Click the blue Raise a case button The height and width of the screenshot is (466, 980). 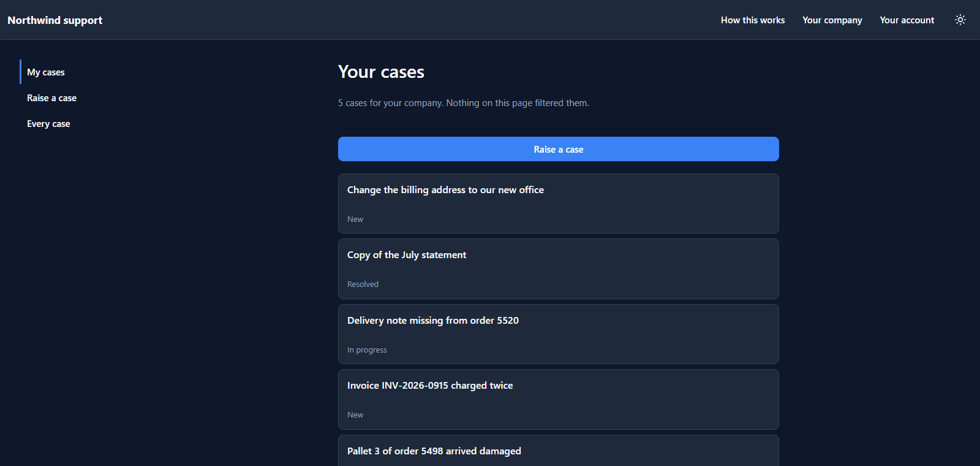click(x=559, y=149)
